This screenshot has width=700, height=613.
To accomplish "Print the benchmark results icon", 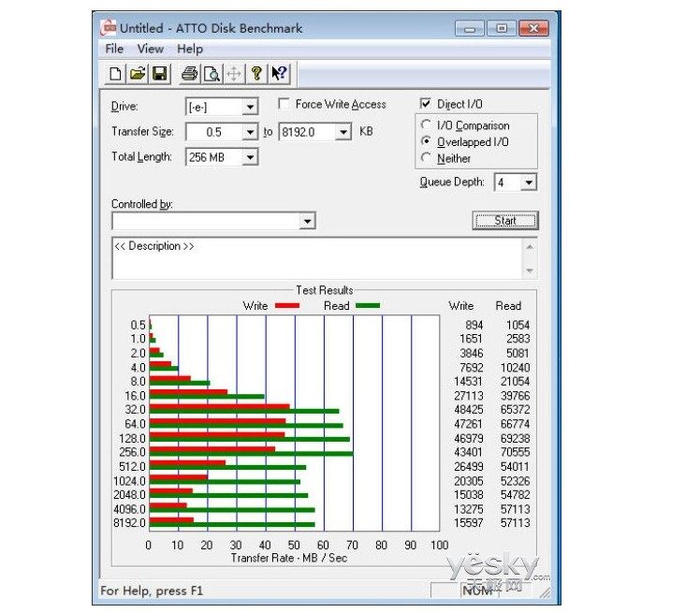I will tap(190, 74).
